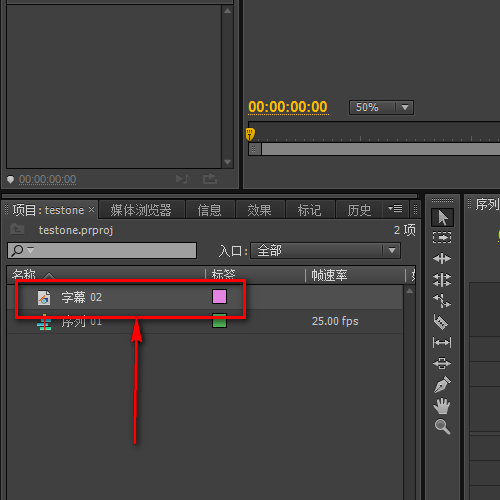Image resolution: width=500 pixels, height=500 pixels.
Task: Select the Track Select tool
Action: click(x=442, y=238)
